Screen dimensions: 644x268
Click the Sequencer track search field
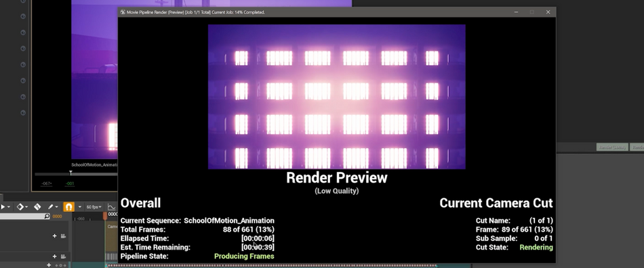pyautogui.click(x=25, y=217)
